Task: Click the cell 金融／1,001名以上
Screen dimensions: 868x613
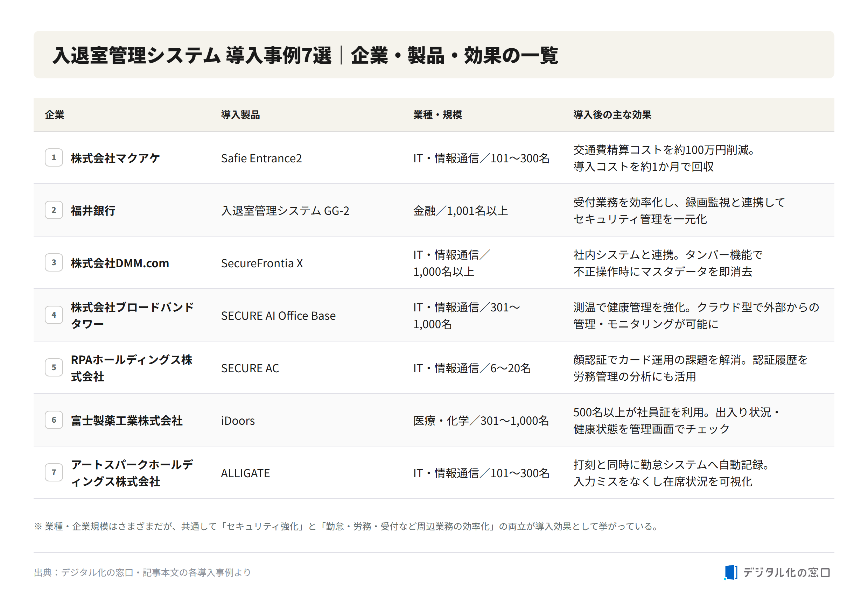Action: (x=461, y=211)
